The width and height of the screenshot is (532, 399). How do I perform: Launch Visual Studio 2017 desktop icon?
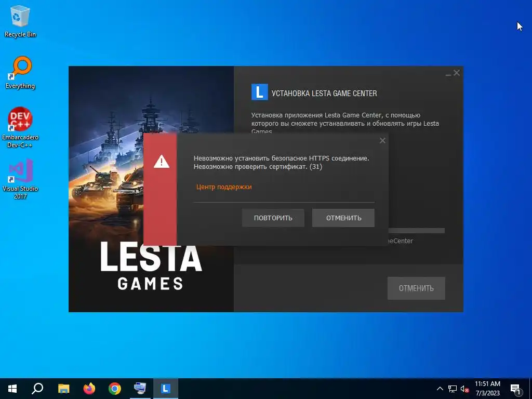(20, 179)
